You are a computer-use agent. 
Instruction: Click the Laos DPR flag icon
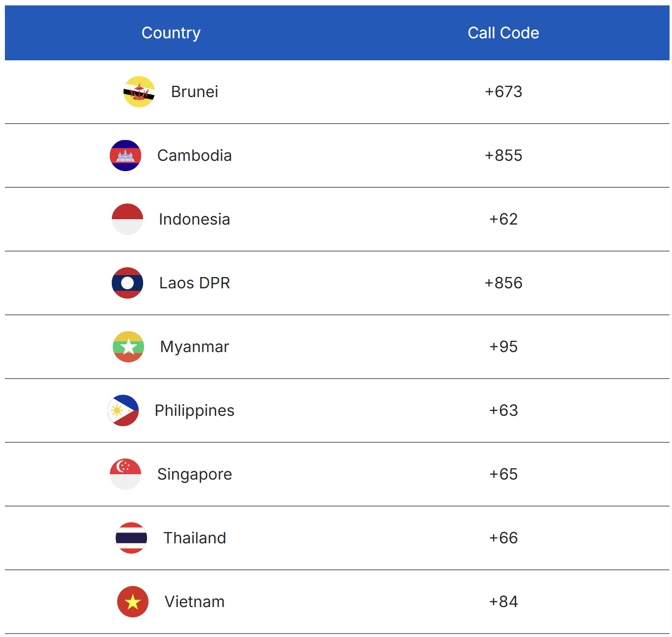coord(127,283)
